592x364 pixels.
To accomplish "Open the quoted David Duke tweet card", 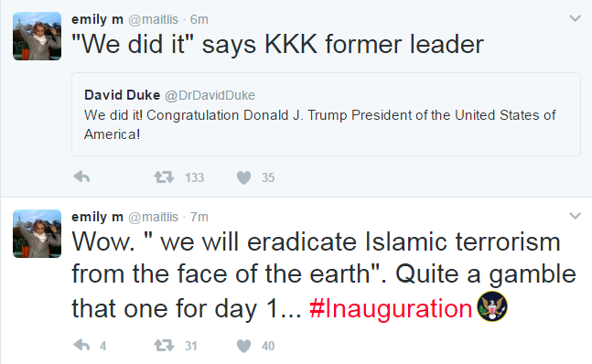I will (327, 114).
